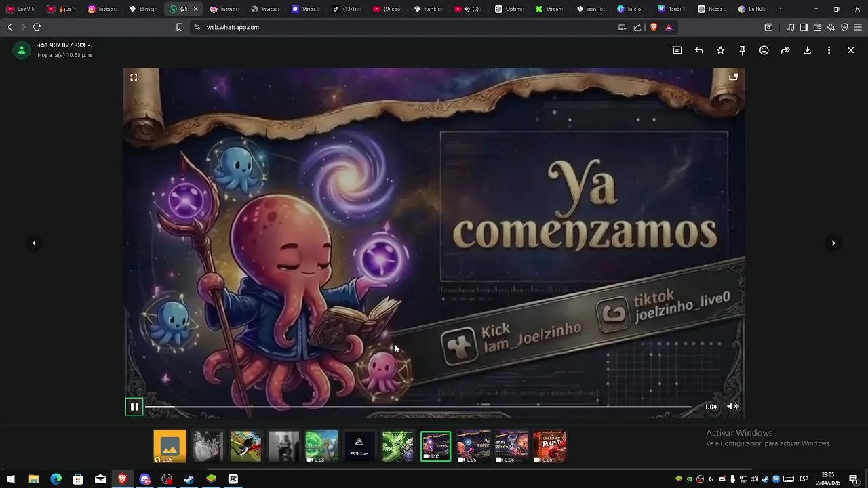Star this message
Image resolution: width=868 pixels, height=488 pixels.
(x=720, y=50)
